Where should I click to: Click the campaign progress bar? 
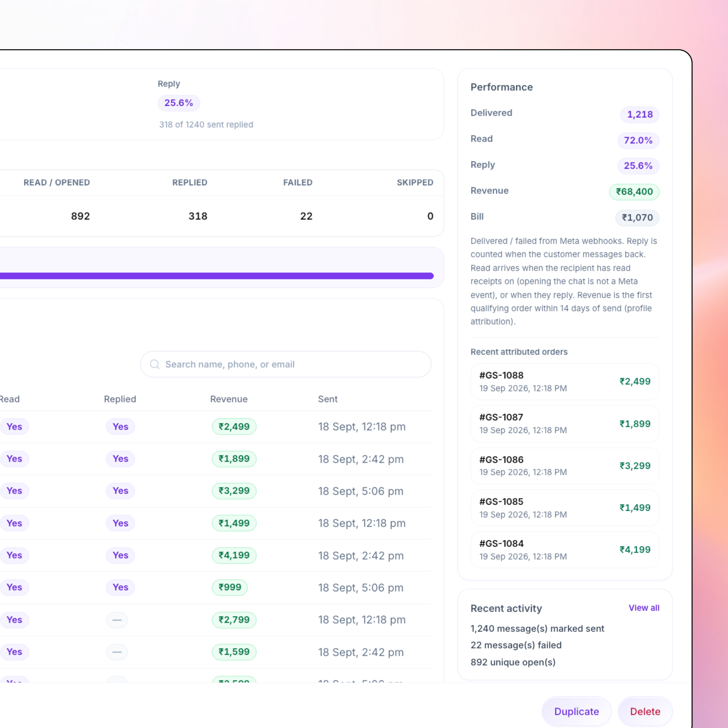pyautogui.click(x=217, y=276)
